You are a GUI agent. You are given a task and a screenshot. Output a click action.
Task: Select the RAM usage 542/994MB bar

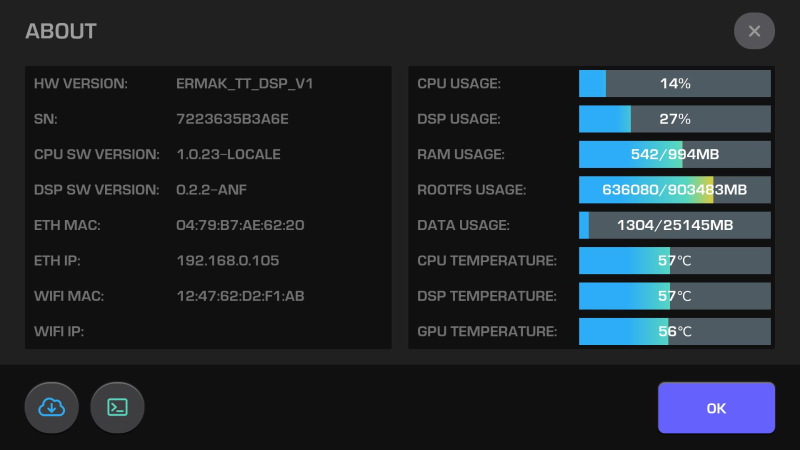coord(675,155)
